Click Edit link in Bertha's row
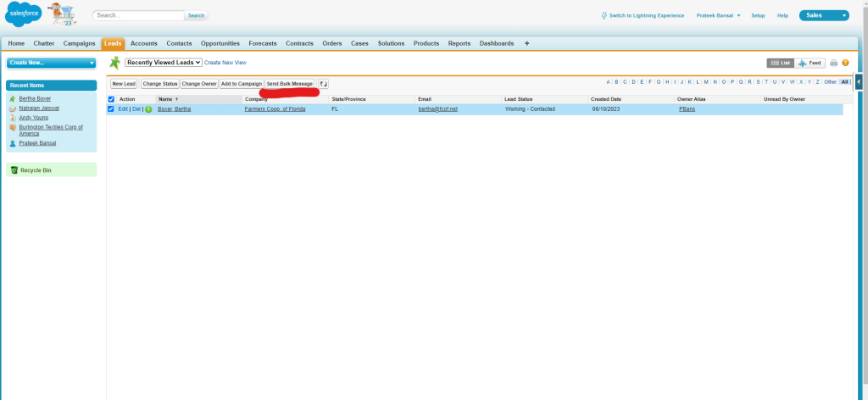Screen dimensions: 868x400 [123, 109]
